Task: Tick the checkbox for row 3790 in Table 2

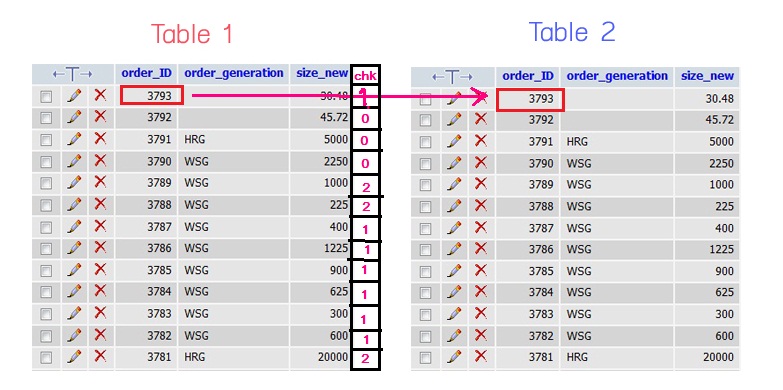Action: pos(425,164)
